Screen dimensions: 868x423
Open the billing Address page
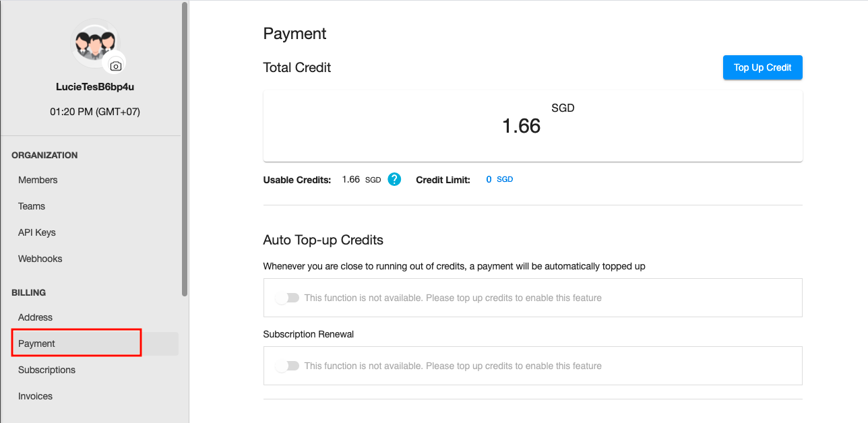point(35,317)
